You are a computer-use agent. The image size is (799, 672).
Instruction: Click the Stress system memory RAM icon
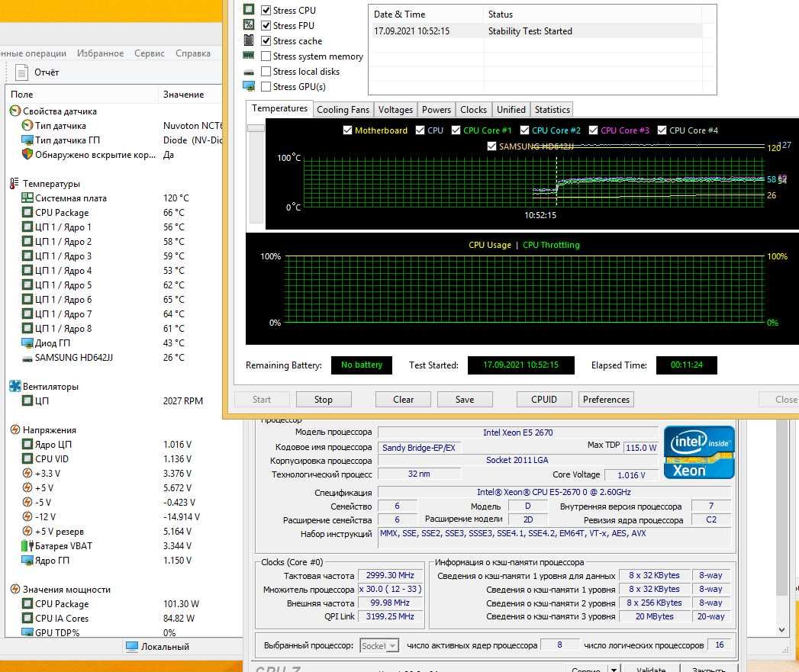(249, 56)
